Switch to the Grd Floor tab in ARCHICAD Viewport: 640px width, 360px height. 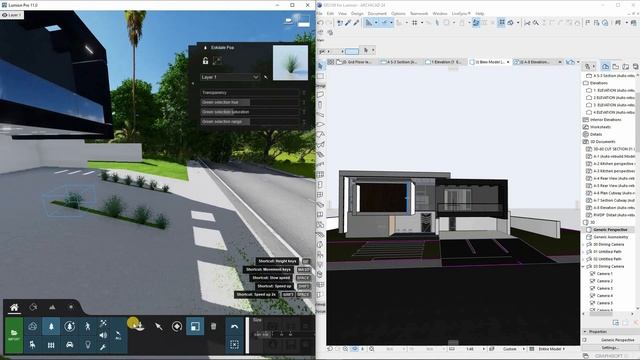[355, 62]
